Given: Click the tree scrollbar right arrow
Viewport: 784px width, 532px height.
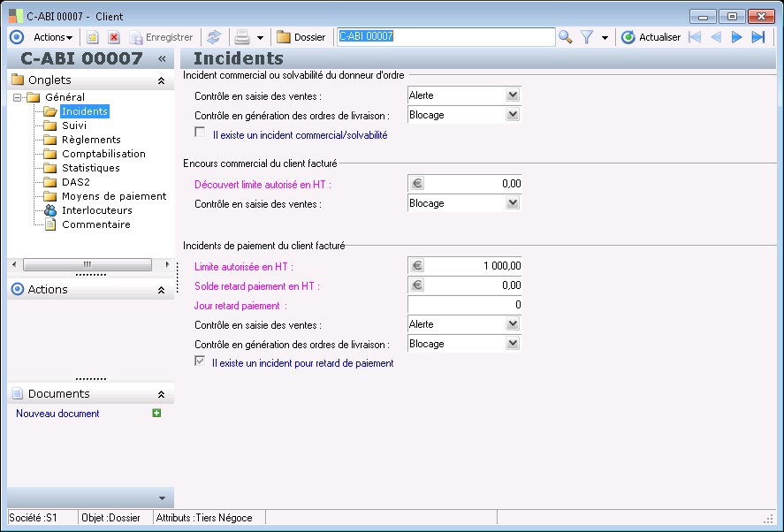Looking at the screenshot, I should point(167,264).
